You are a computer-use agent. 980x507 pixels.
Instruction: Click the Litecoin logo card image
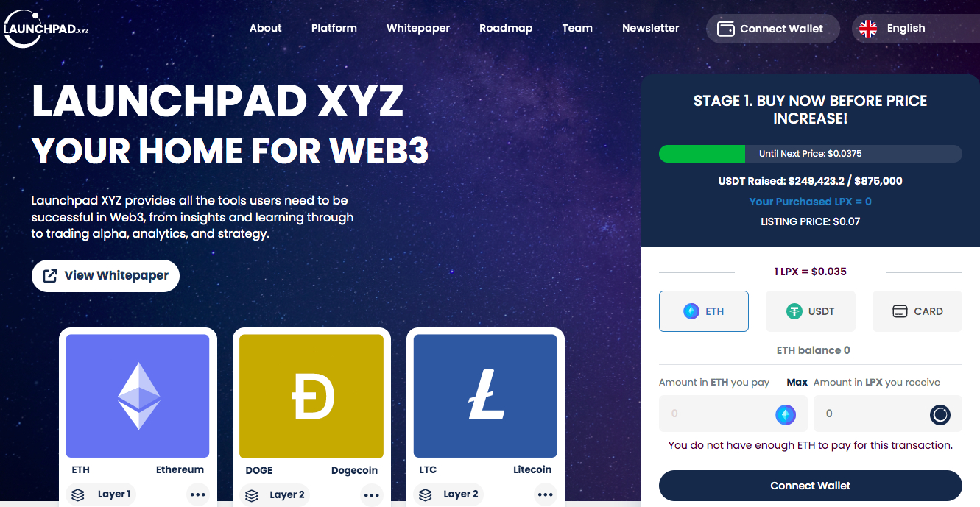(485, 396)
